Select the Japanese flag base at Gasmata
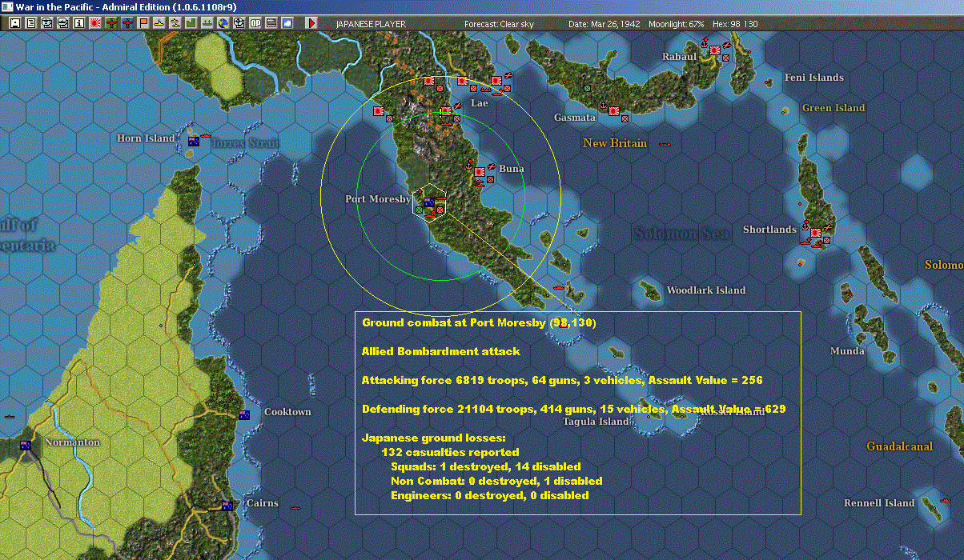Image resolution: width=964 pixels, height=560 pixels. (x=614, y=110)
